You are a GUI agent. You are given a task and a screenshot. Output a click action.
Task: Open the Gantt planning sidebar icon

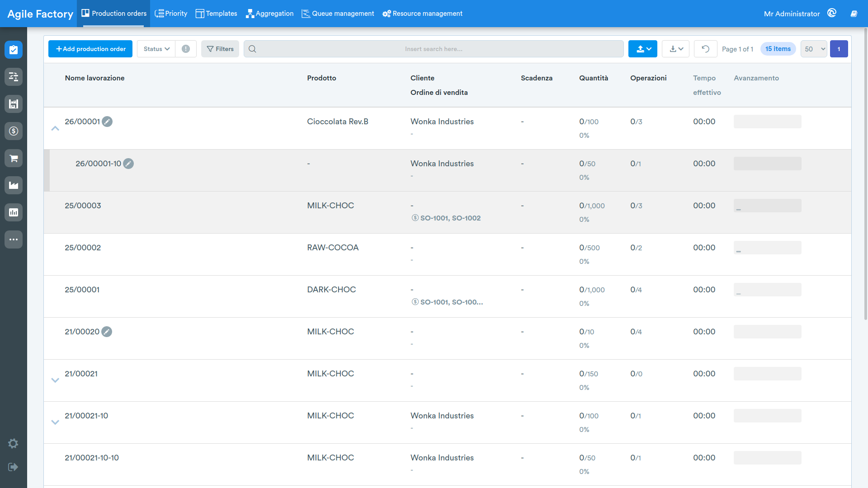tap(14, 77)
